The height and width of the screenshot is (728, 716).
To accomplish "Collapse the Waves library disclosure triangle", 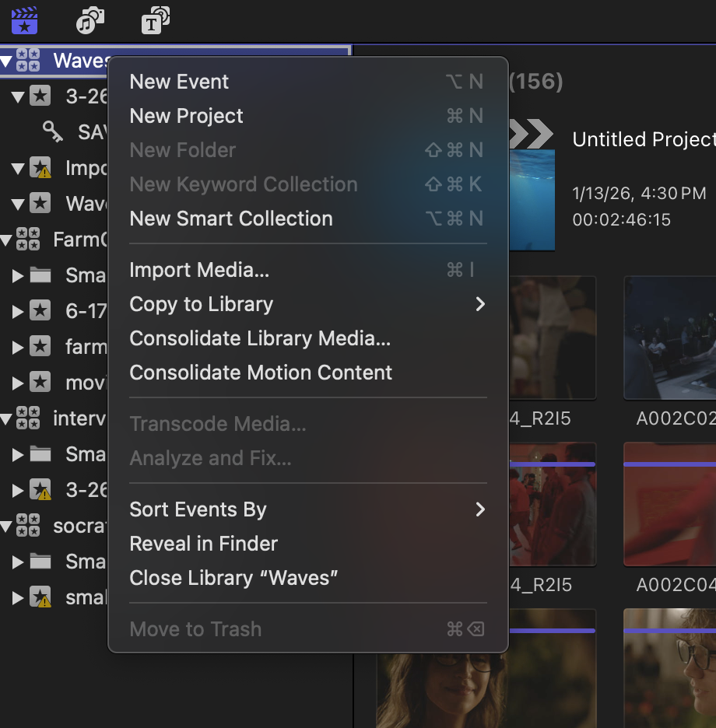I will coord(7,59).
